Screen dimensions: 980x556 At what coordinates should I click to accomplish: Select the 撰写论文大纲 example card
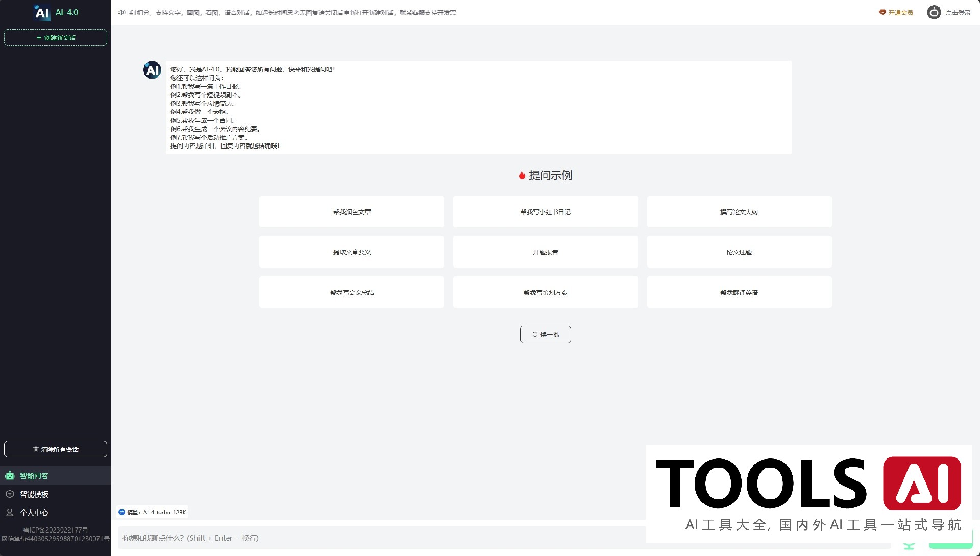(x=739, y=212)
